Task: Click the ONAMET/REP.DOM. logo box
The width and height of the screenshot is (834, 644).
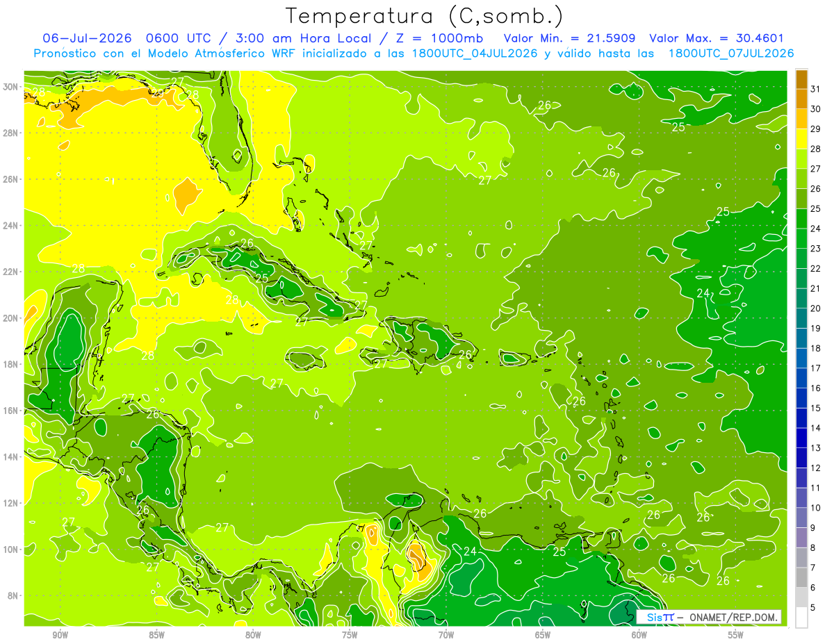Action: click(708, 617)
